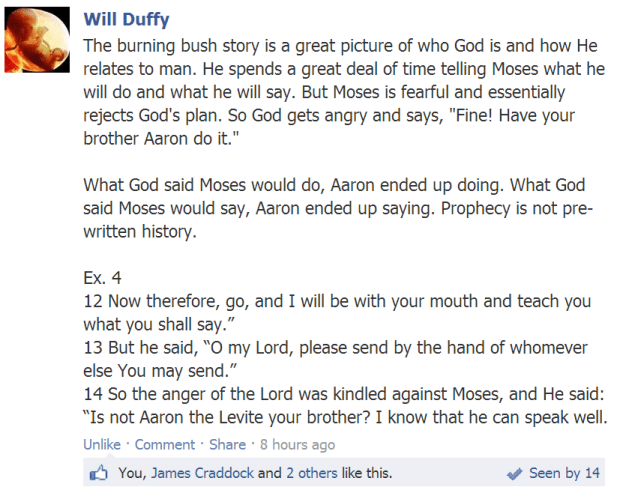Click the word "You" in the likes bar
Screen dimensions: 620x487
(x=130, y=472)
